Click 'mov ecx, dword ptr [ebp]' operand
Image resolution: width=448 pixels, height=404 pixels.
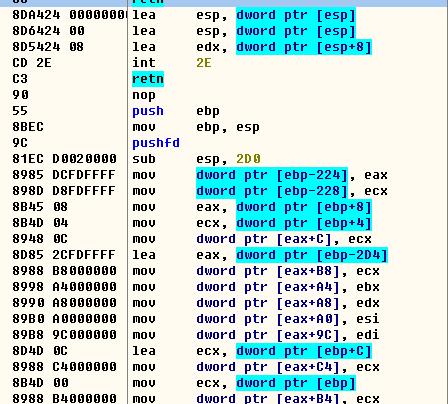coord(296,383)
